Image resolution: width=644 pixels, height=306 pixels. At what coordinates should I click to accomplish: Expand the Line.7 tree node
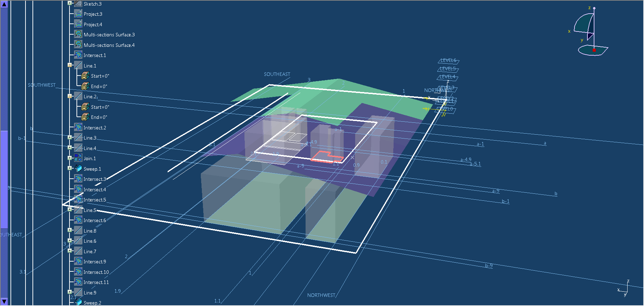[69, 251]
